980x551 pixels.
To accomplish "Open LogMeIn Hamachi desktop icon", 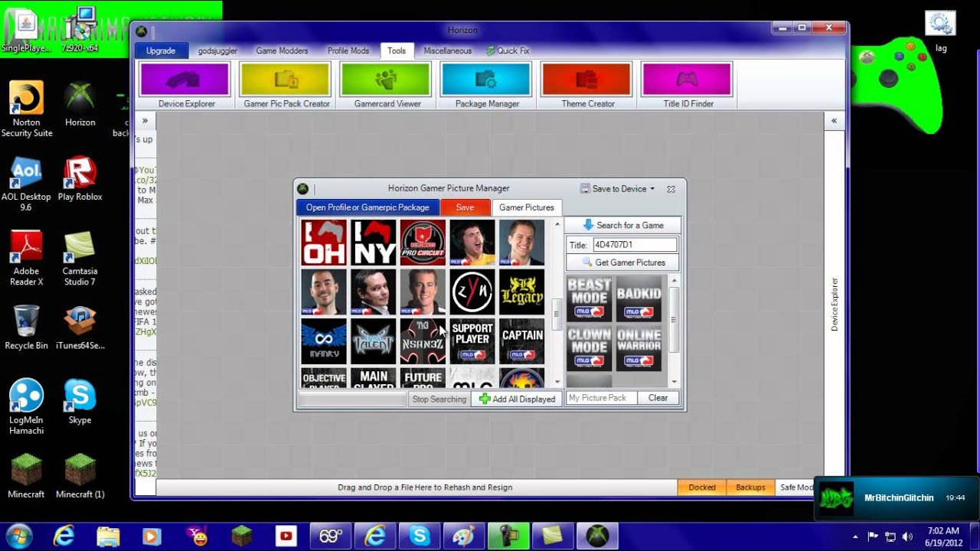I will point(27,407).
